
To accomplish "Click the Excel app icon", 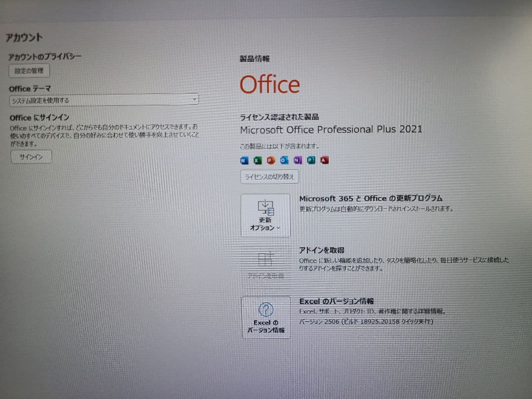I will coord(258,161).
